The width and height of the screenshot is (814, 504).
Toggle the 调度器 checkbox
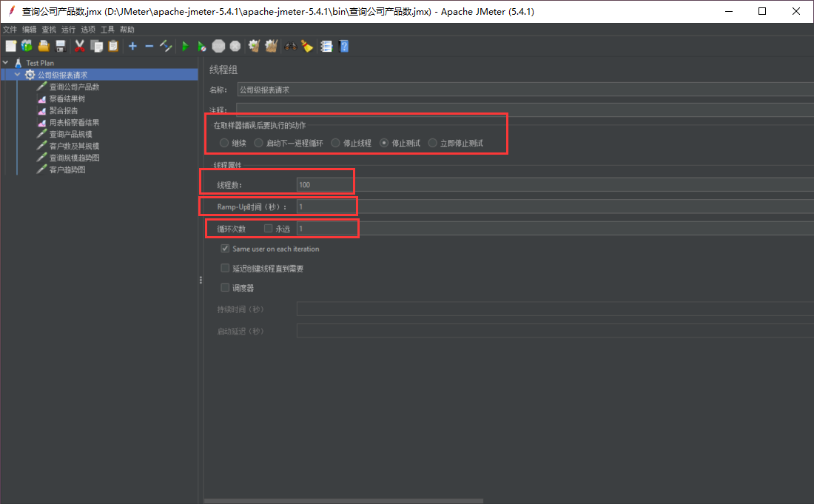(x=225, y=288)
